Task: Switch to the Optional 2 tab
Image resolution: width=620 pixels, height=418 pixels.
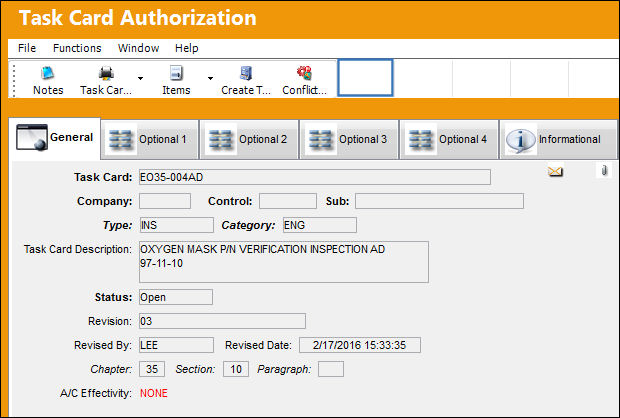Action: pos(250,140)
